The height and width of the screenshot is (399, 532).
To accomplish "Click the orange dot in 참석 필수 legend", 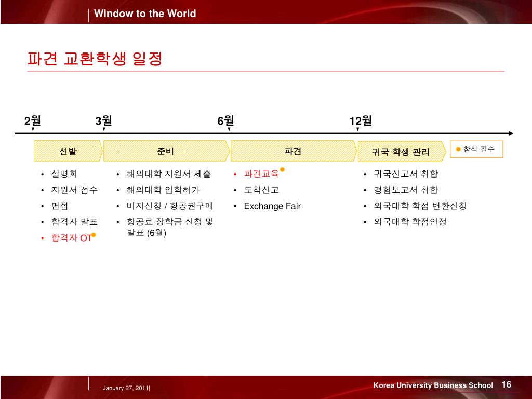I will 458,149.
